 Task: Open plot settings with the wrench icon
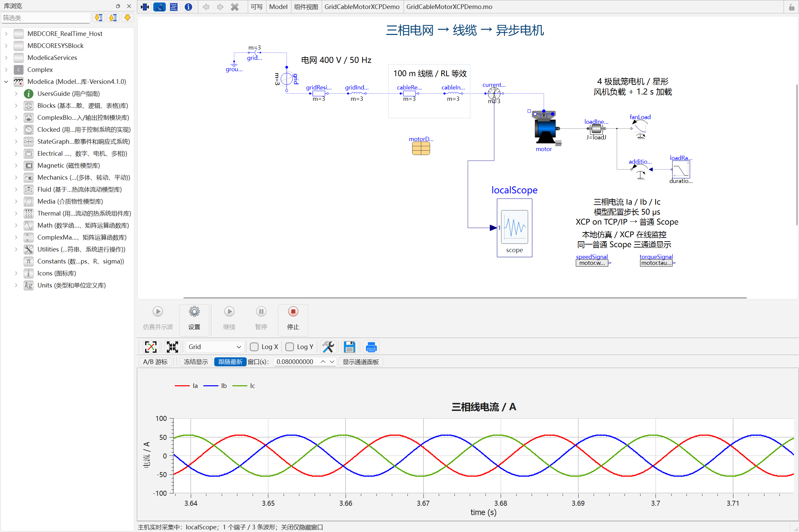pyautogui.click(x=328, y=347)
